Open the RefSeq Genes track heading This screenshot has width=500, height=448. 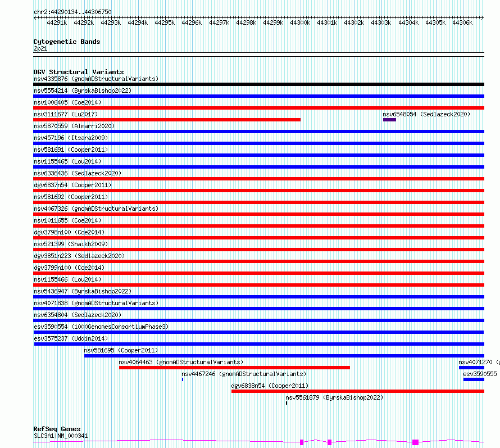(57, 429)
